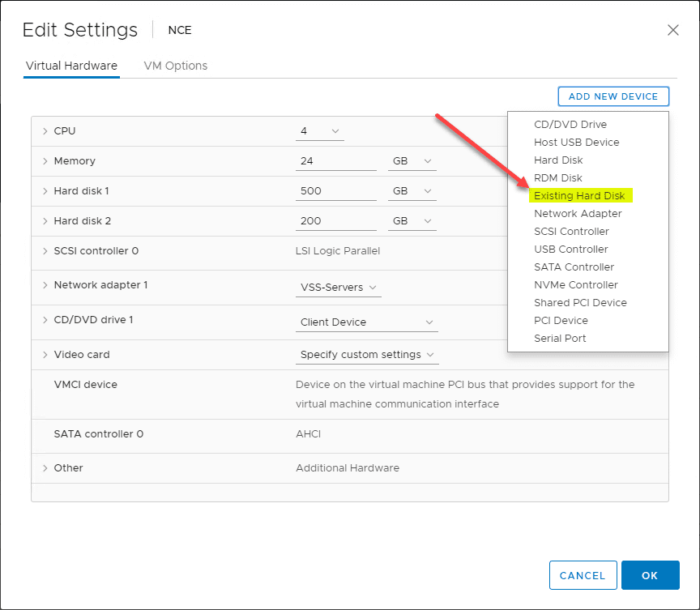Expand Hard disk 1 details
Viewport: 700px width, 610px height.
pyautogui.click(x=45, y=191)
